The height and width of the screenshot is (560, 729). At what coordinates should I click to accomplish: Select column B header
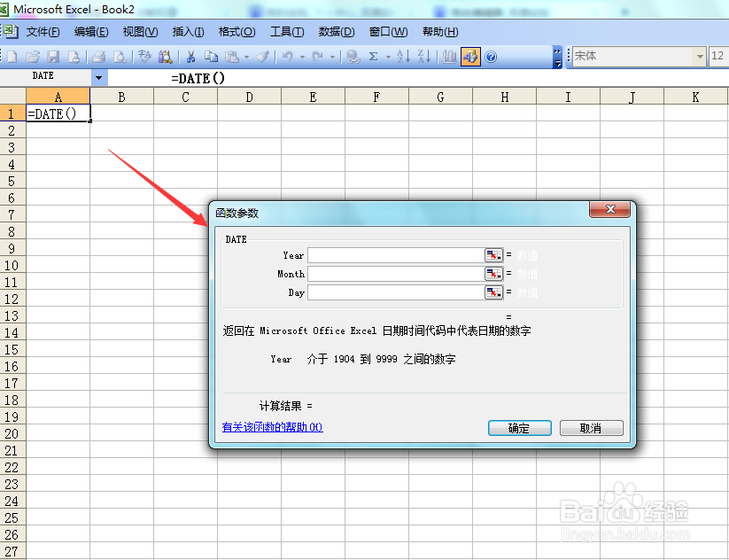[122, 97]
